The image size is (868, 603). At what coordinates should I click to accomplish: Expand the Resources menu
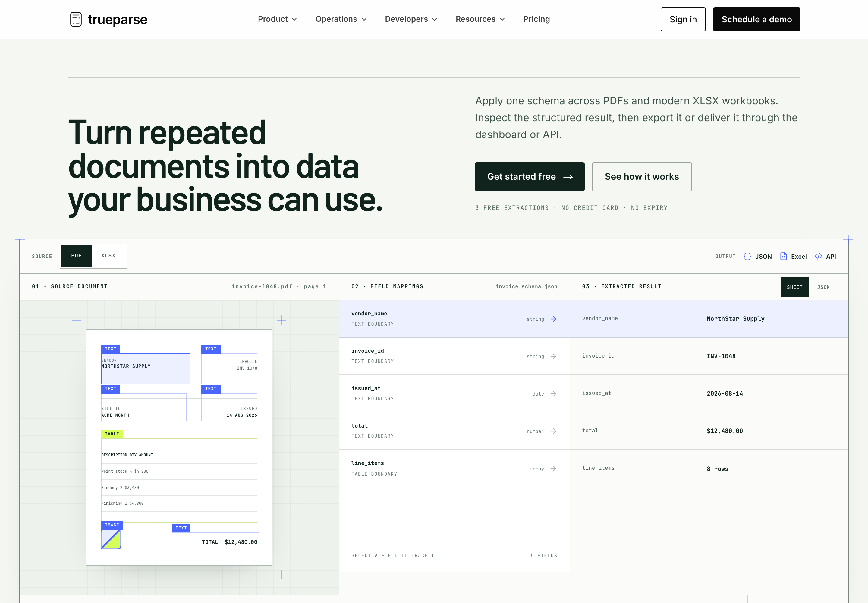[x=480, y=19]
